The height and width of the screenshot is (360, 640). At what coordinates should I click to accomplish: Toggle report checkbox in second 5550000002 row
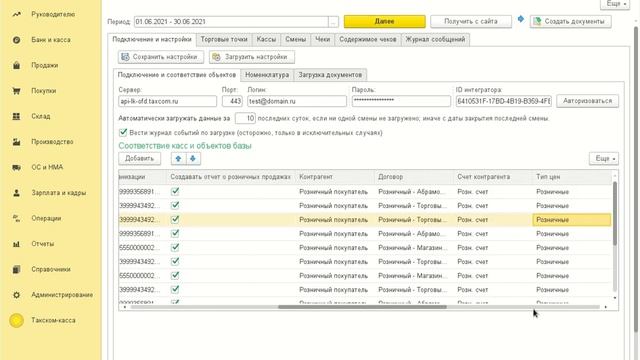175,276
